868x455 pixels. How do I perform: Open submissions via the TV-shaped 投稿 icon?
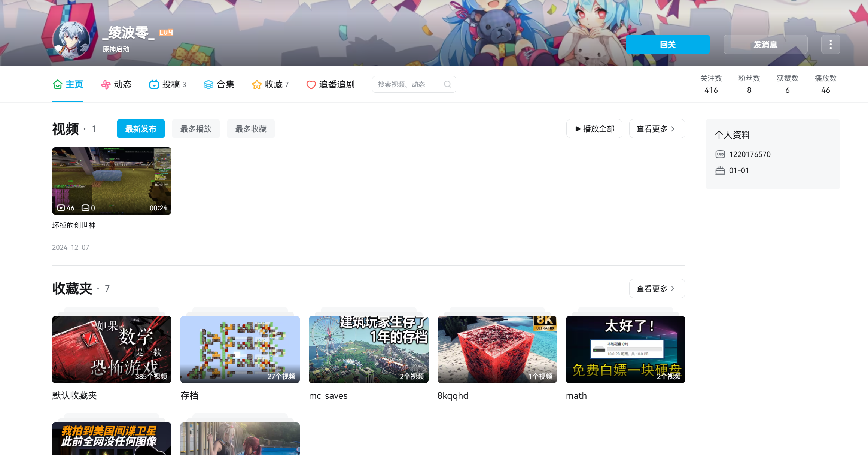[x=154, y=84]
